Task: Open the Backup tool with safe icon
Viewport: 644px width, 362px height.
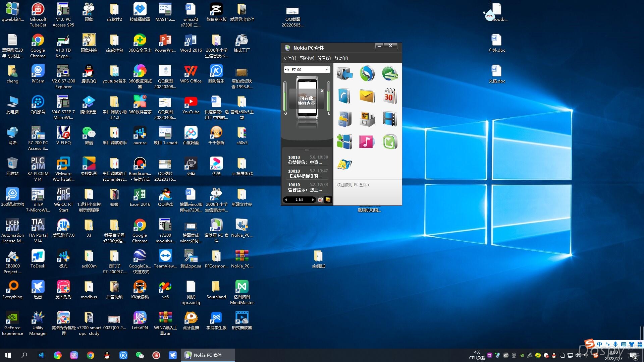Action: click(x=344, y=73)
